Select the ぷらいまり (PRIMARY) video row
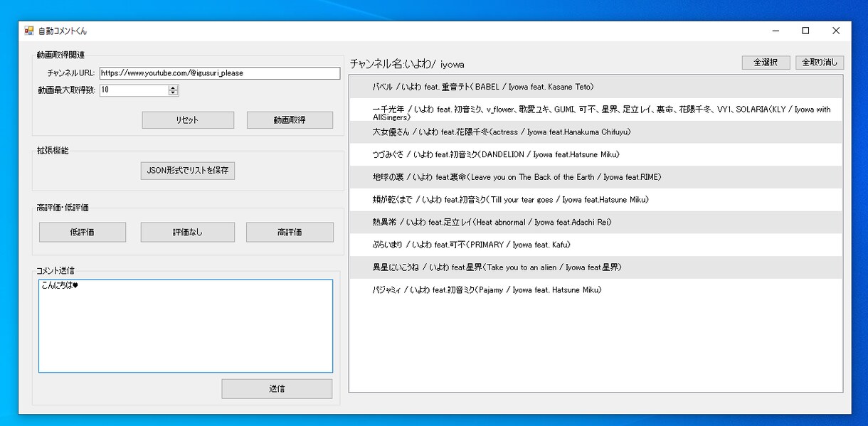The height and width of the screenshot is (426, 868). click(595, 245)
